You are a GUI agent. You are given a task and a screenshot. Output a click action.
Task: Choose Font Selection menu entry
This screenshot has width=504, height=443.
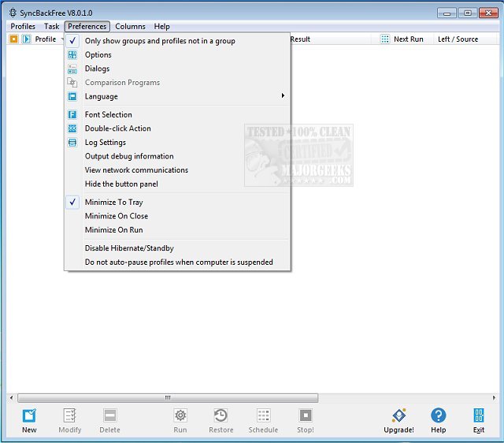point(177,114)
